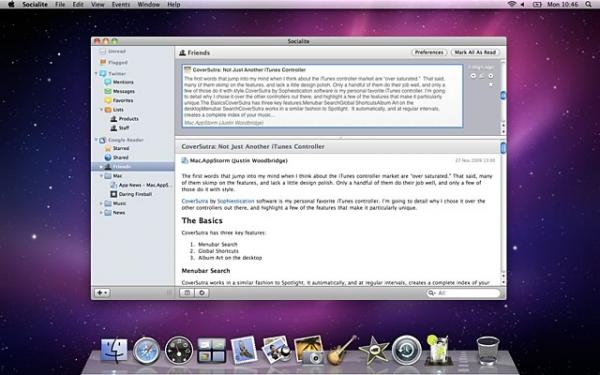Open the search magnifier scope dropdown
This screenshot has height=375, width=600.
pos(432,293)
